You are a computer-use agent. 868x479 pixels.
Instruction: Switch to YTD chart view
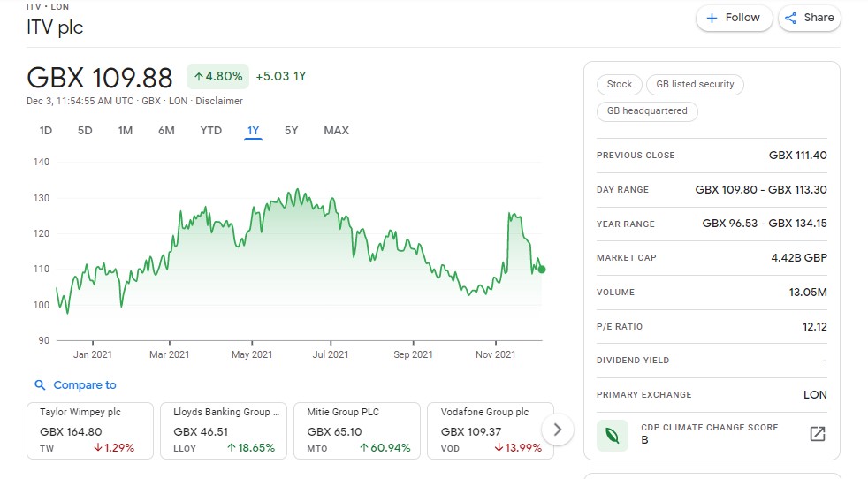(x=211, y=131)
